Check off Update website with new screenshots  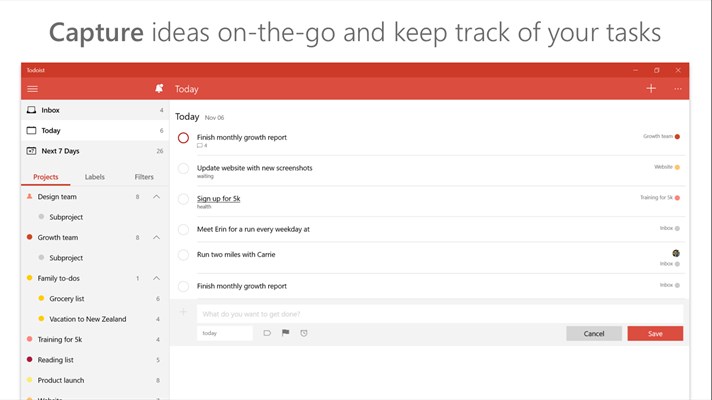[183, 168]
